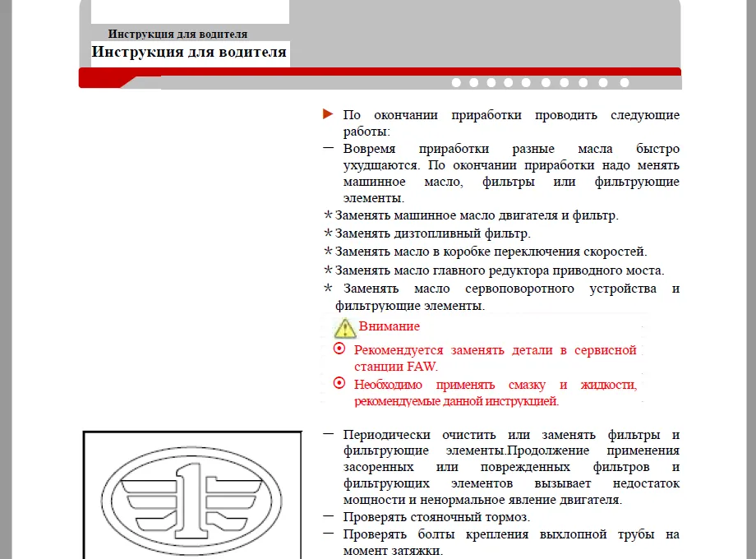756x559 pixels.
Task: Click the red triangle bullet before "По окончании"
Action: coord(329,114)
